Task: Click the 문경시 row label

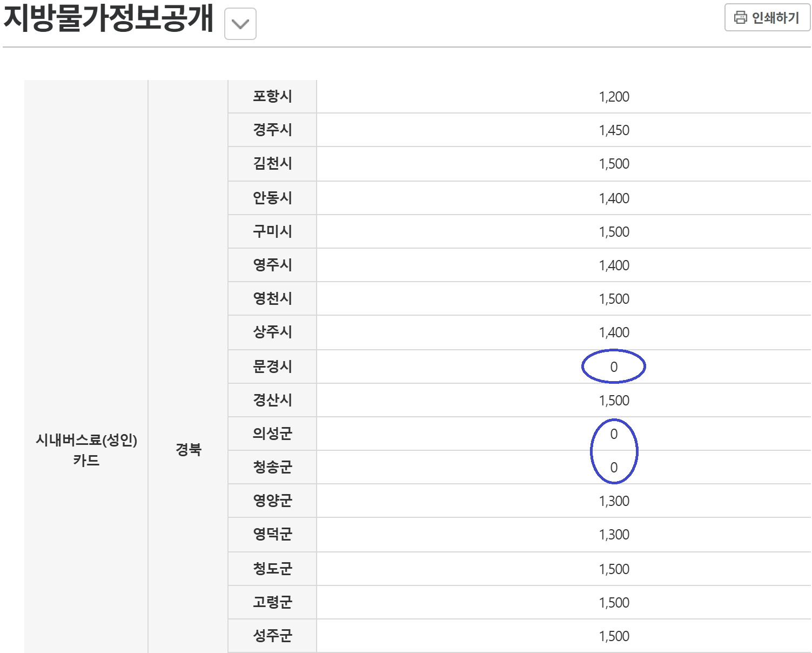Action: click(x=272, y=367)
